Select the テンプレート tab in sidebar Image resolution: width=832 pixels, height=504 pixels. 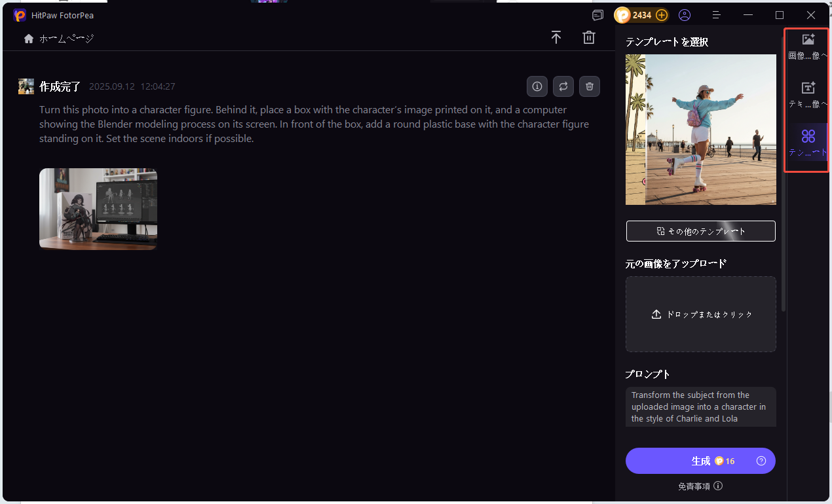[808, 143]
